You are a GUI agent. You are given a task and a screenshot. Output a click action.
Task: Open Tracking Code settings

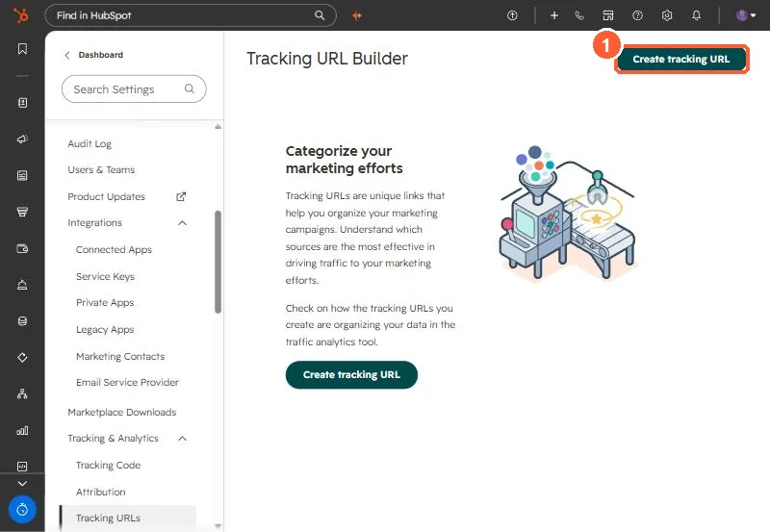(108, 466)
